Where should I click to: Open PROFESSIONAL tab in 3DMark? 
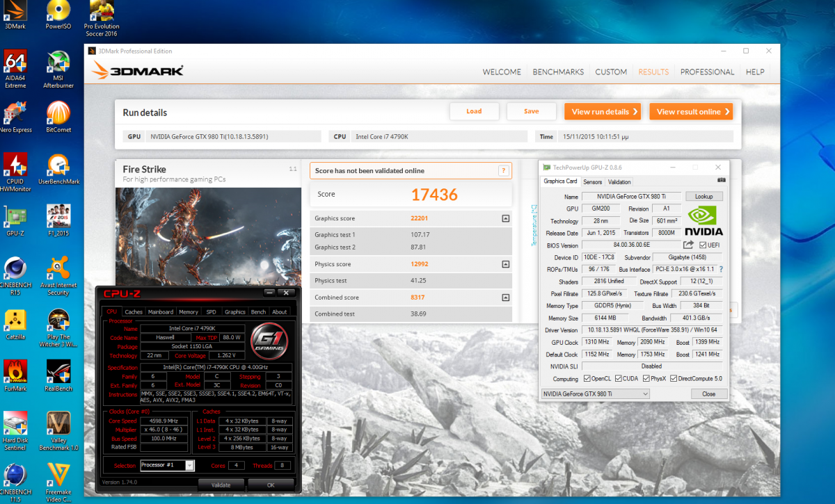pyautogui.click(x=707, y=72)
